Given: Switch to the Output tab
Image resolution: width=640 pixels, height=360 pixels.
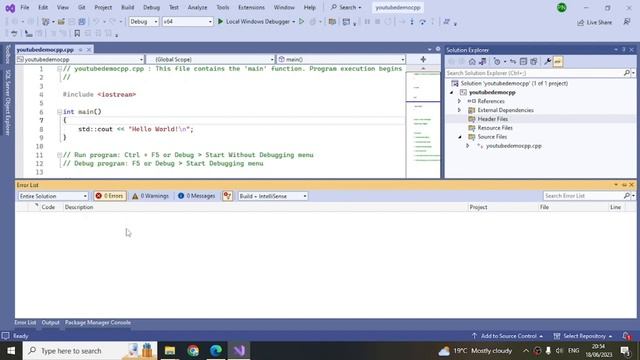Looking at the screenshot, I should click(51, 322).
